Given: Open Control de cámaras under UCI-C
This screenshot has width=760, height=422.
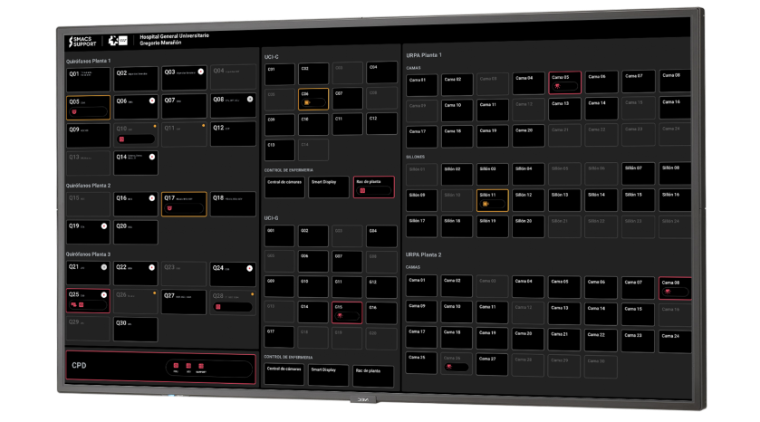Looking at the screenshot, I should (x=284, y=187).
